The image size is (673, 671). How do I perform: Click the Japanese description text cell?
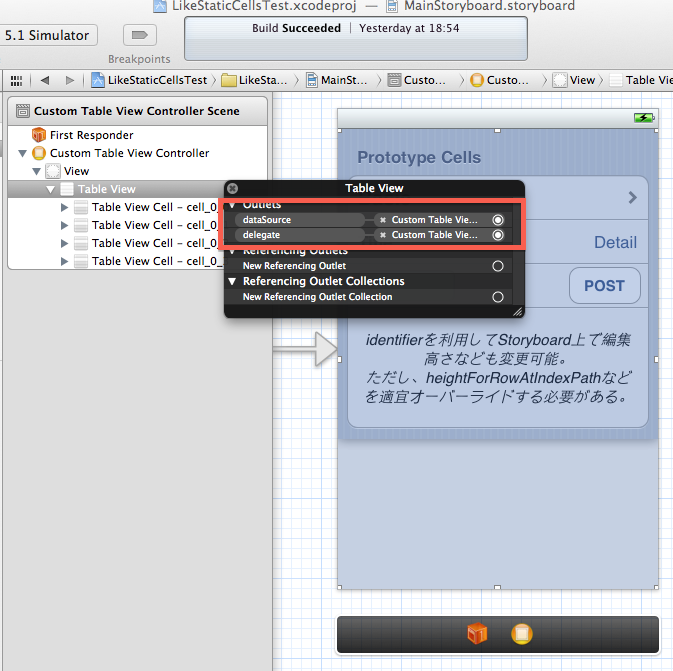click(x=497, y=368)
